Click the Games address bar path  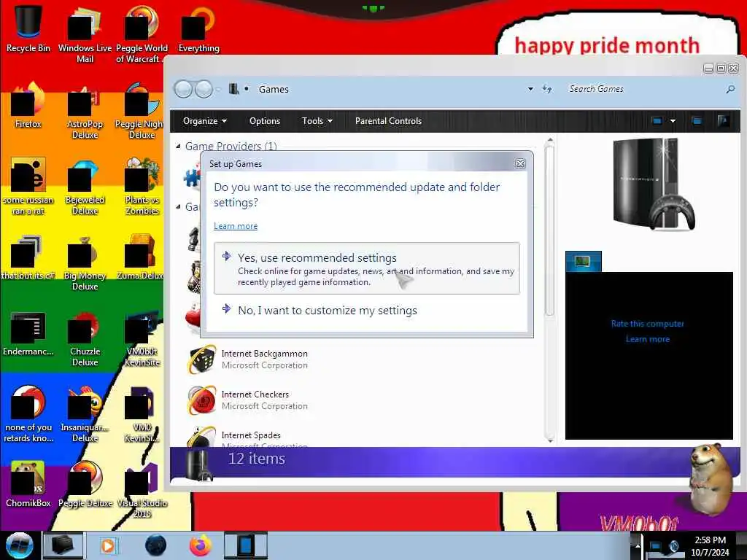[274, 89]
